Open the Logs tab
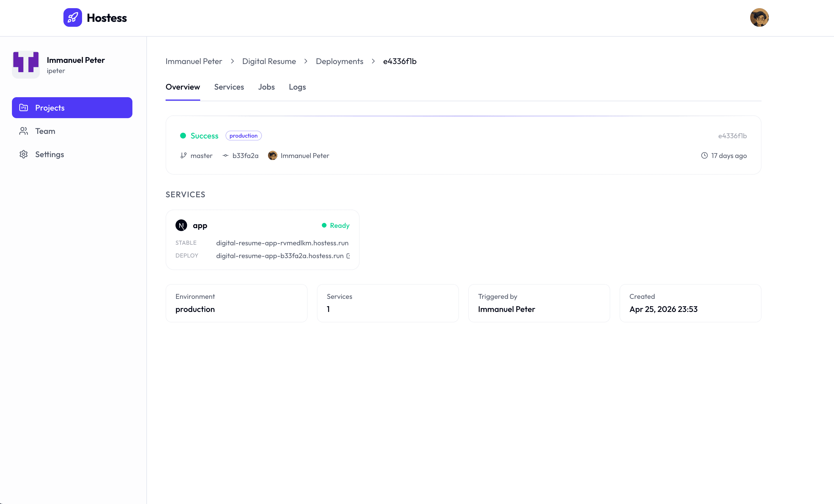The height and width of the screenshot is (504, 834). (297, 87)
